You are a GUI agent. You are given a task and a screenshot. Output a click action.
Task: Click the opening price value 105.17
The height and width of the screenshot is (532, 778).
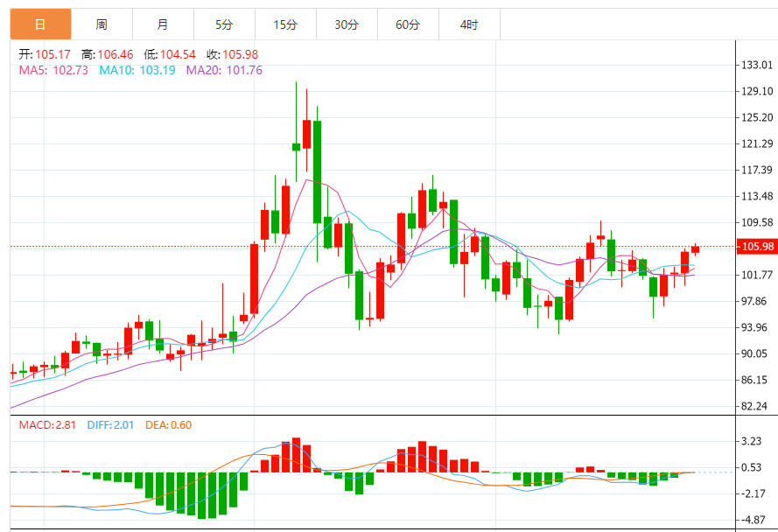point(53,54)
